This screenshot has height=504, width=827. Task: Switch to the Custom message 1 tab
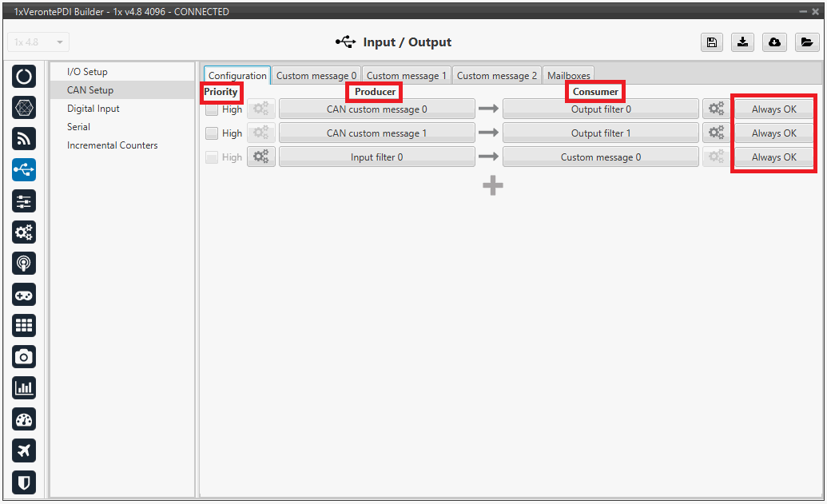tap(407, 76)
